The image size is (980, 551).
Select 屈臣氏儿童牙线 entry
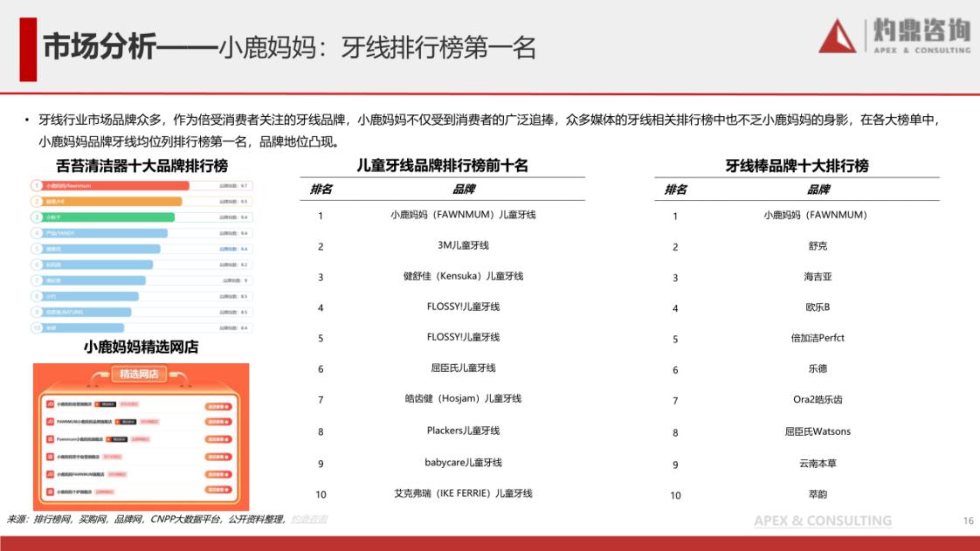point(463,368)
